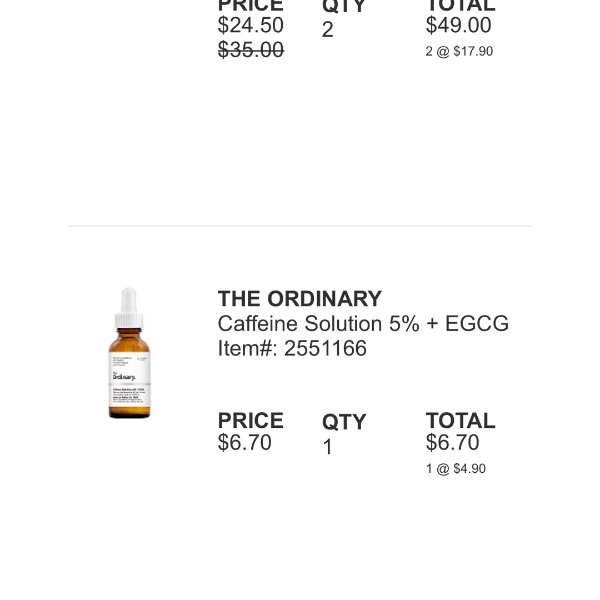This screenshot has height=600, width=600.
Task: Click the dropper cap of the bottle image
Action: point(129,307)
